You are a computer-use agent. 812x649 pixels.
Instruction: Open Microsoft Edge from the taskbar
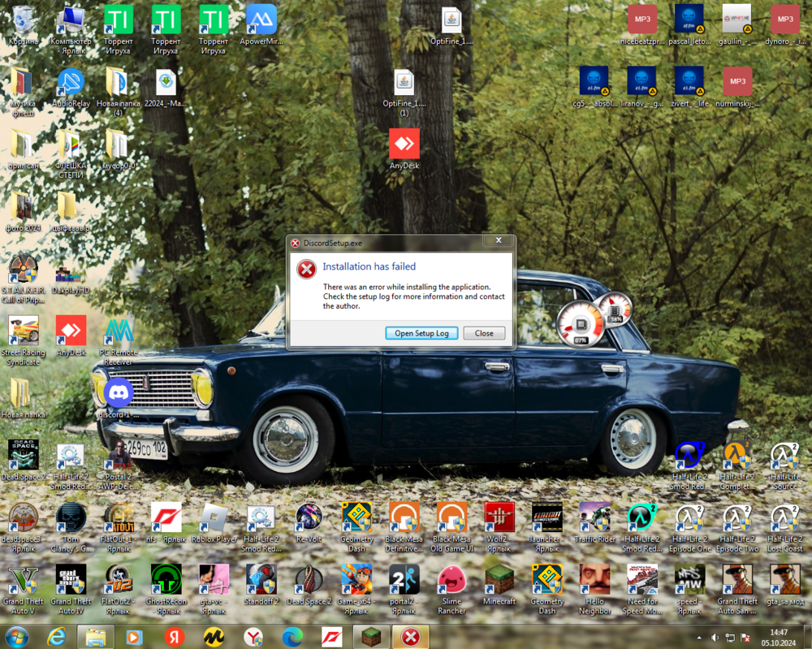(x=292, y=637)
